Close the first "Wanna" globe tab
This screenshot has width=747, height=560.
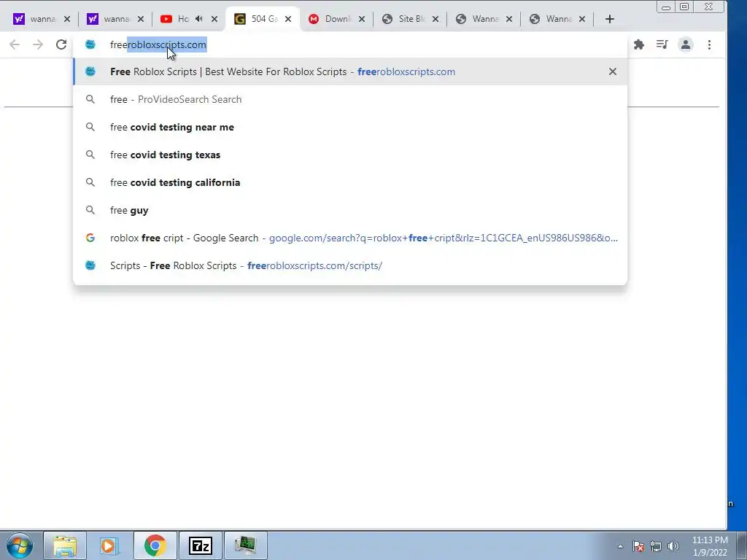[x=508, y=19]
